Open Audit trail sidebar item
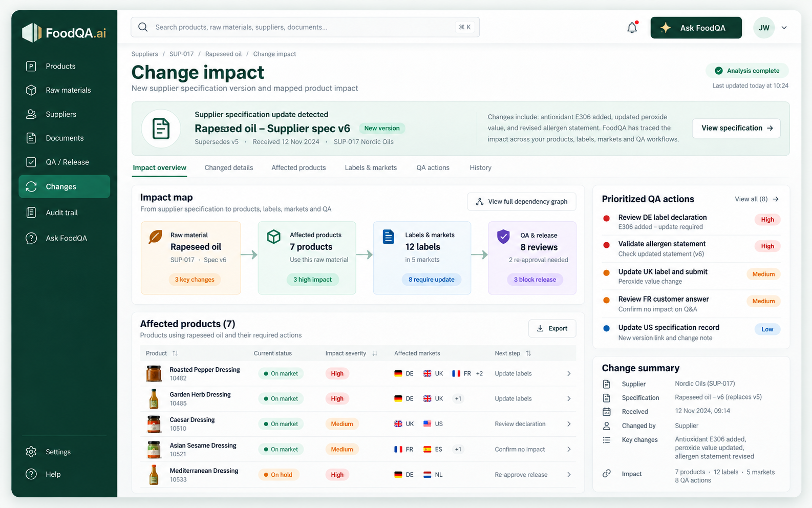The width and height of the screenshot is (812, 508). coord(65,213)
